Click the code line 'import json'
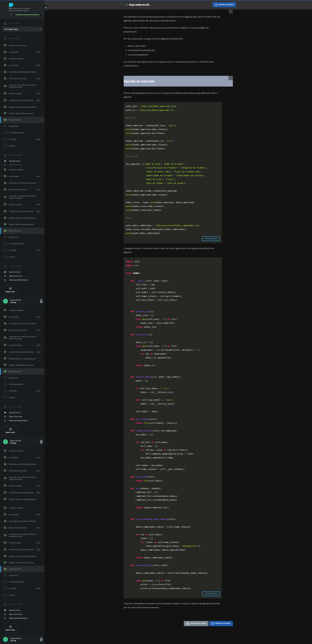 (x=133, y=261)
